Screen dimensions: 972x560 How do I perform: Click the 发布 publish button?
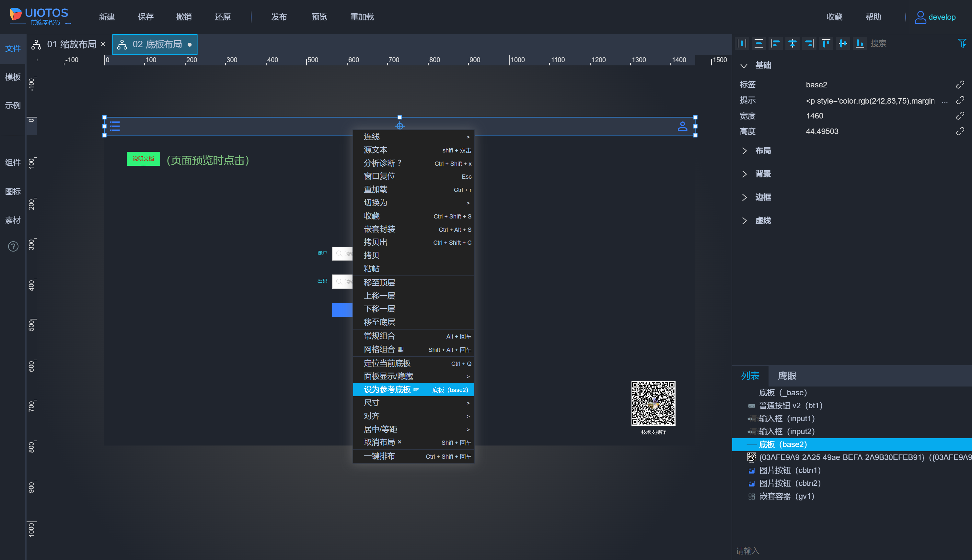pyautogui.click(x=279, y=17)
